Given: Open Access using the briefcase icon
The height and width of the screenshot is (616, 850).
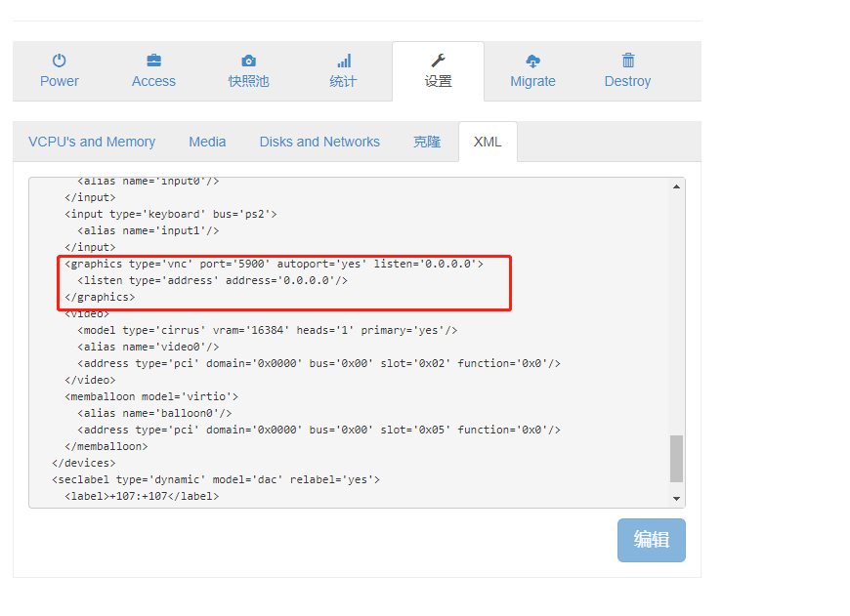Looking at the screenshot, I should [x=153, y=60].
